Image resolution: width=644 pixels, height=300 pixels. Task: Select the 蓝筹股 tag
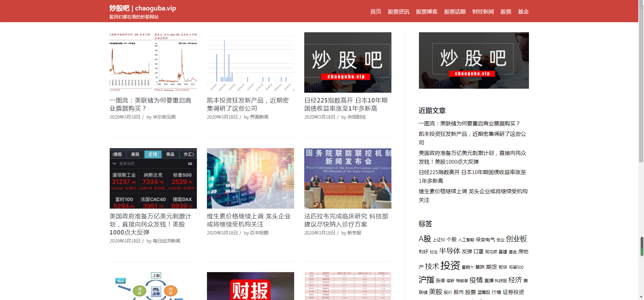[x=484, y=293]
